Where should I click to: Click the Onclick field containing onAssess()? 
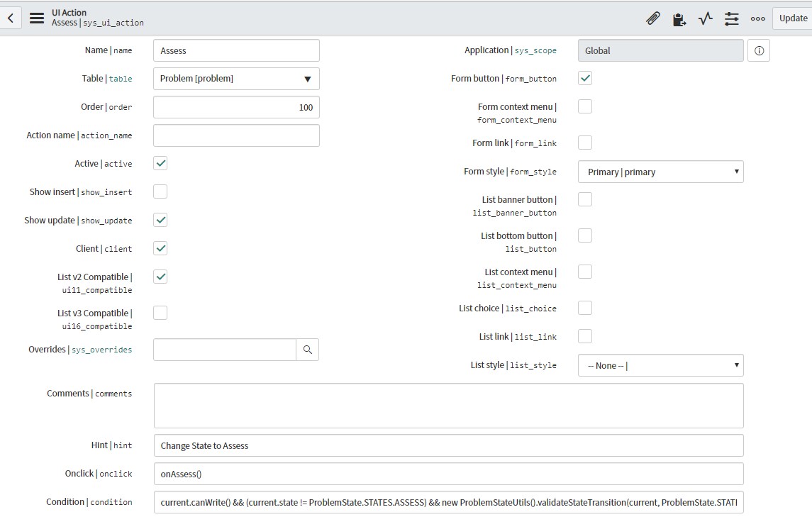tap(448, 474)
